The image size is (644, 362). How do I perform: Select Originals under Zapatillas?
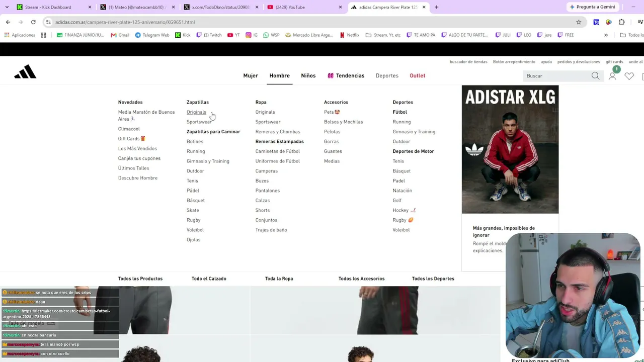(196, 112)
